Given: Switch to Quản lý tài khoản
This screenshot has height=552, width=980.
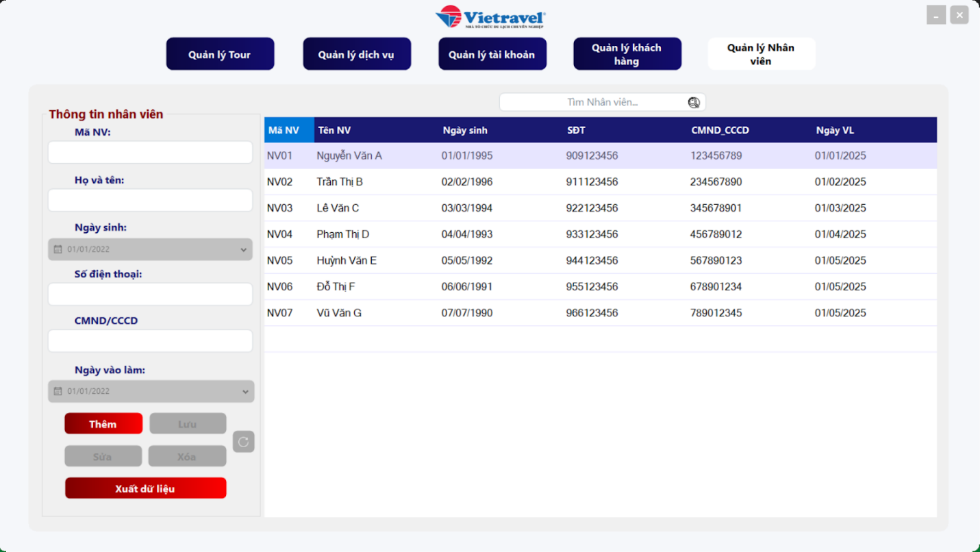Looking at the screenshot, I should pyautogui.click(x=492, y=54).
